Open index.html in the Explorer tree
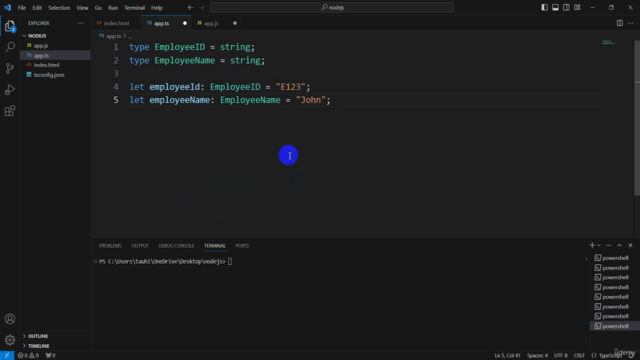Viewport: 640px width, 360px height. pos(55,65)
